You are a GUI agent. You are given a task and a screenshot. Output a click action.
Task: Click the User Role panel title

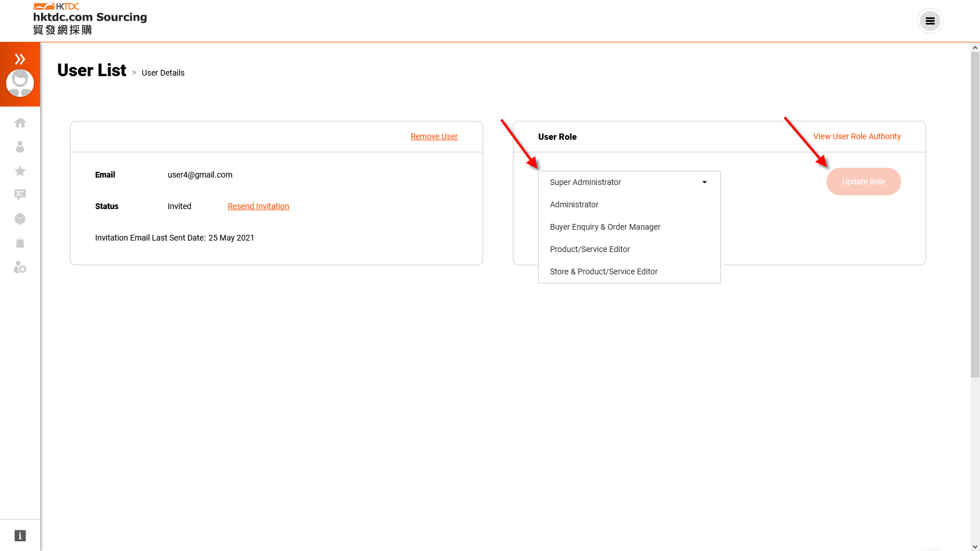click(x=557, y=136)
